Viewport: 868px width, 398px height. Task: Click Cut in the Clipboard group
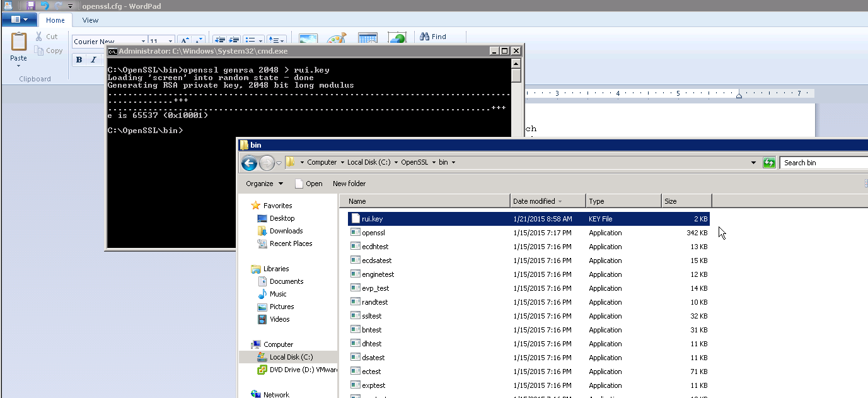[x=47, y=37]
